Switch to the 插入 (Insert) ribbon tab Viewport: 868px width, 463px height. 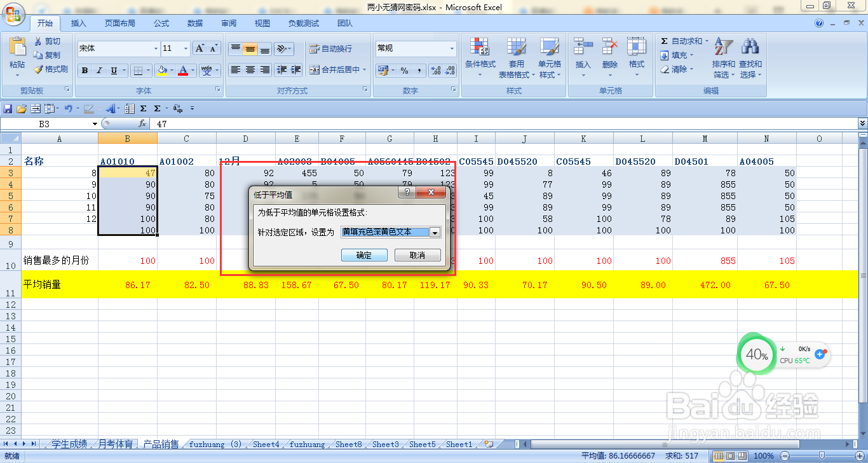pyautogui.click(x=79, y=24)
